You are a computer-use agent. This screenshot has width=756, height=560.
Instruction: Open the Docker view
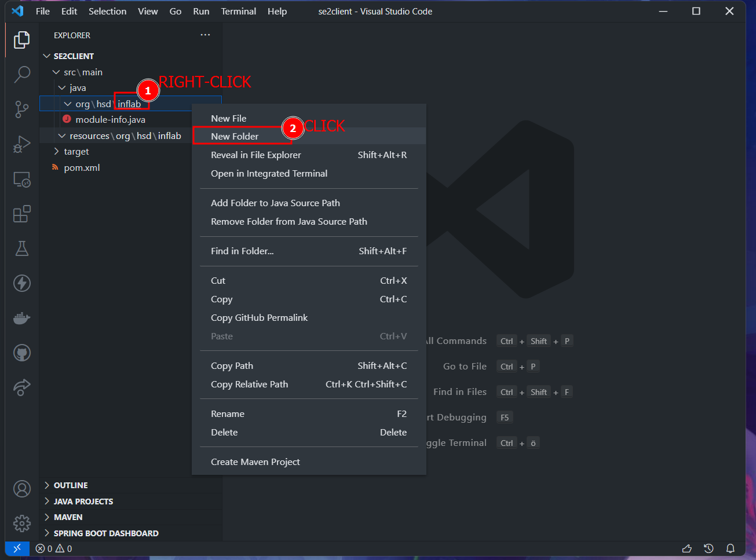[x=22, y=318]
